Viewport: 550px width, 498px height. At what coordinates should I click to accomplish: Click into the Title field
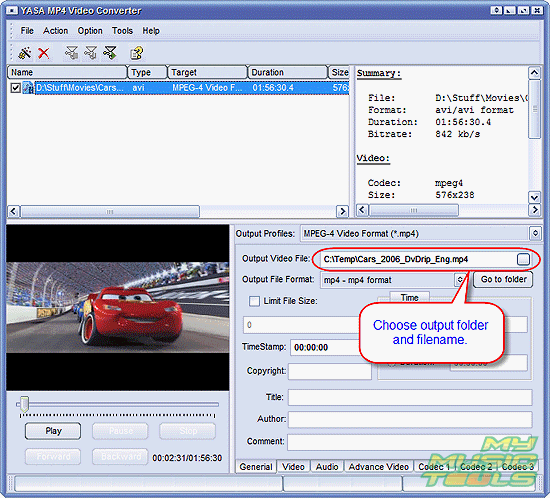410,397
